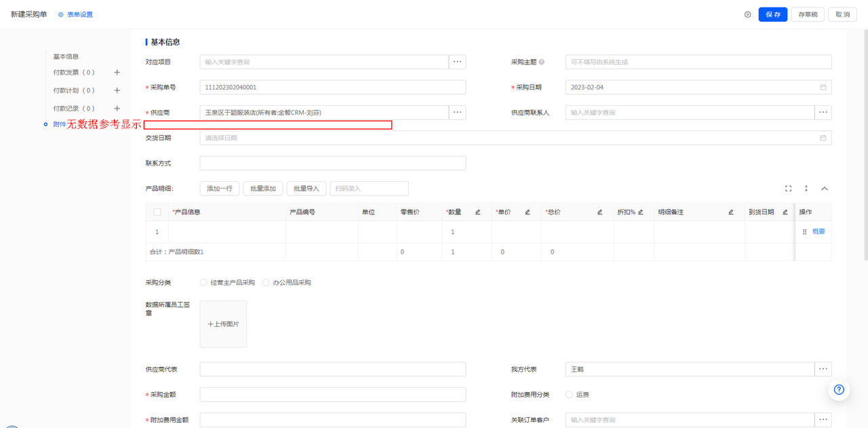Image resolution: width=868 pixels, height=428 pixels.
Task: Focus the 供应商代表 input field
Action: coord(333,369)
